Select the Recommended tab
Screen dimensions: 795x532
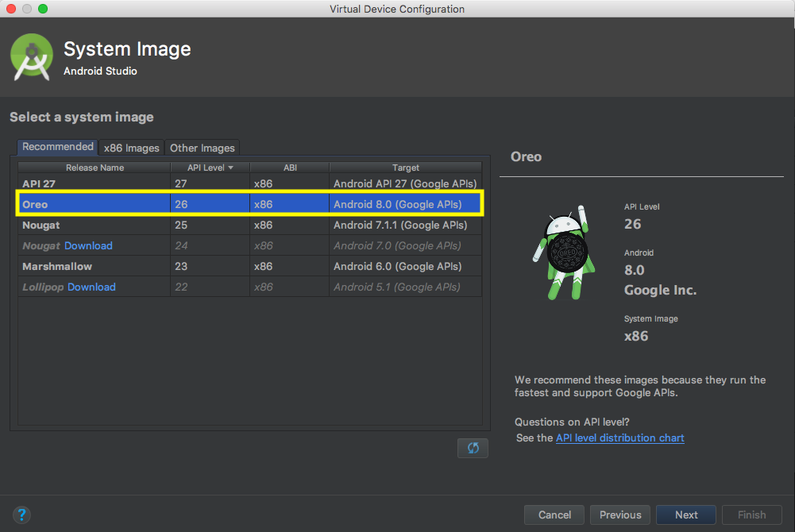58,147
